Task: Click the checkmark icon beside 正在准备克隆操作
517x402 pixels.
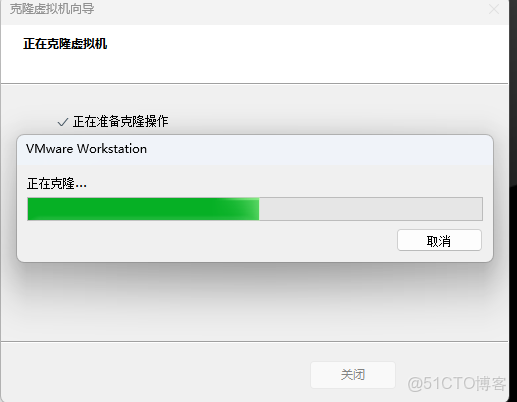Action: (x=63, y=122)
